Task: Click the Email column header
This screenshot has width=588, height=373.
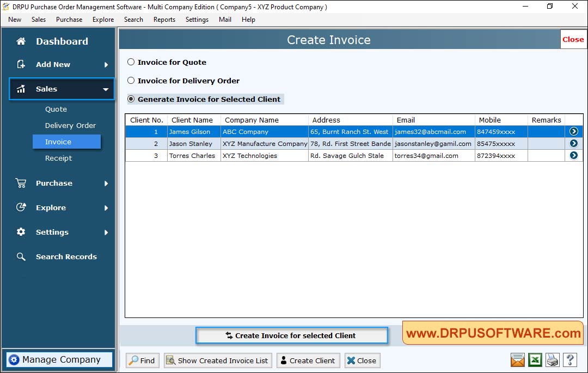Action: click(434, 120)
